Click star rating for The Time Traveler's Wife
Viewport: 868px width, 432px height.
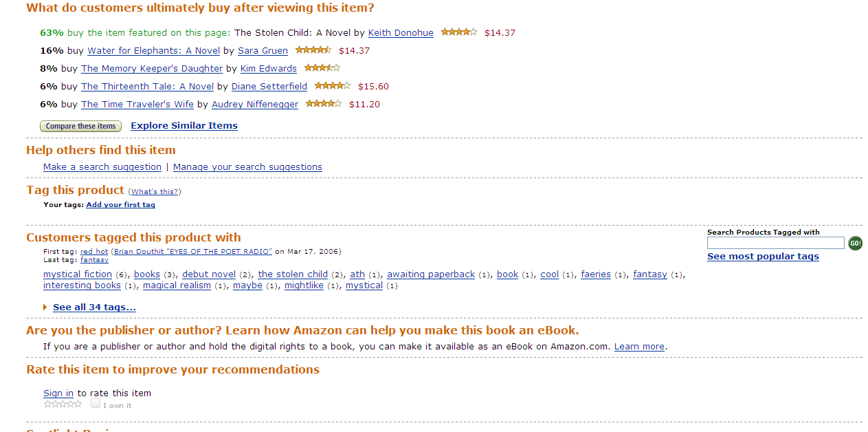click(324, 103)
